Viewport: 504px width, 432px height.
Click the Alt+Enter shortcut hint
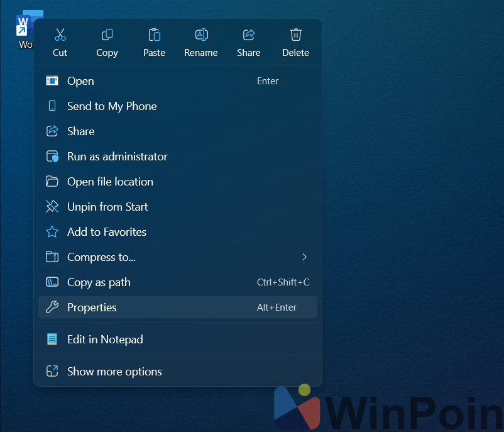click(x=277, y=307)
